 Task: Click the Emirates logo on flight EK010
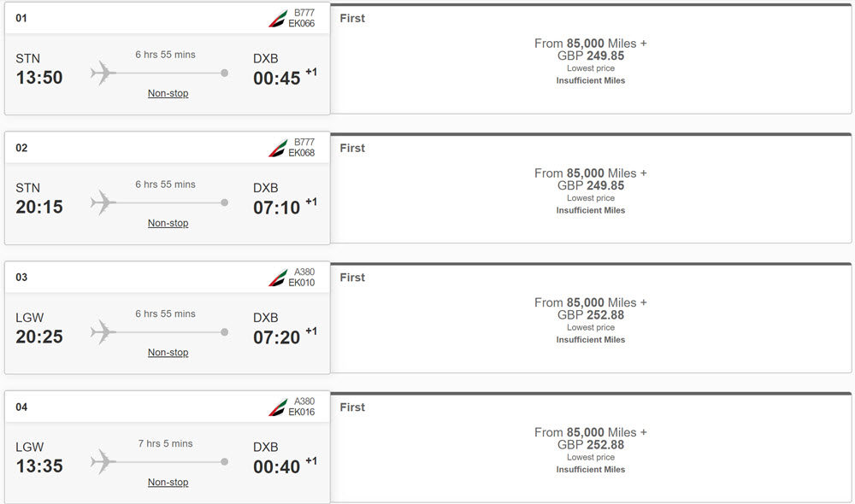[278, 278]
